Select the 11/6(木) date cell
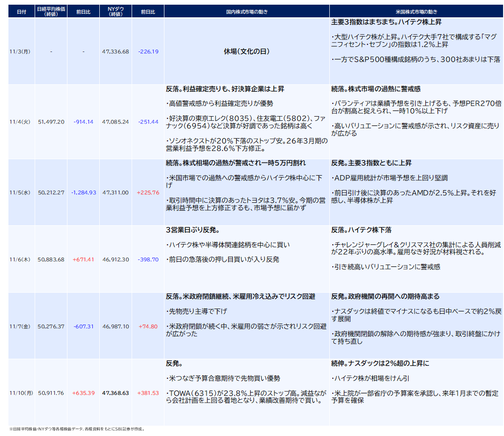 (21, 259)
